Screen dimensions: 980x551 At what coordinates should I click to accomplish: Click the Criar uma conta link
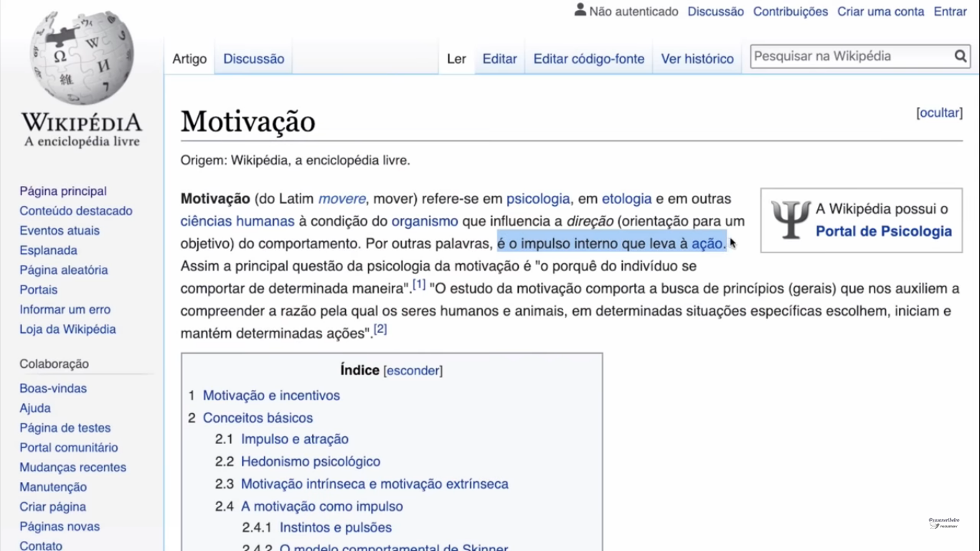coord(880,11)
